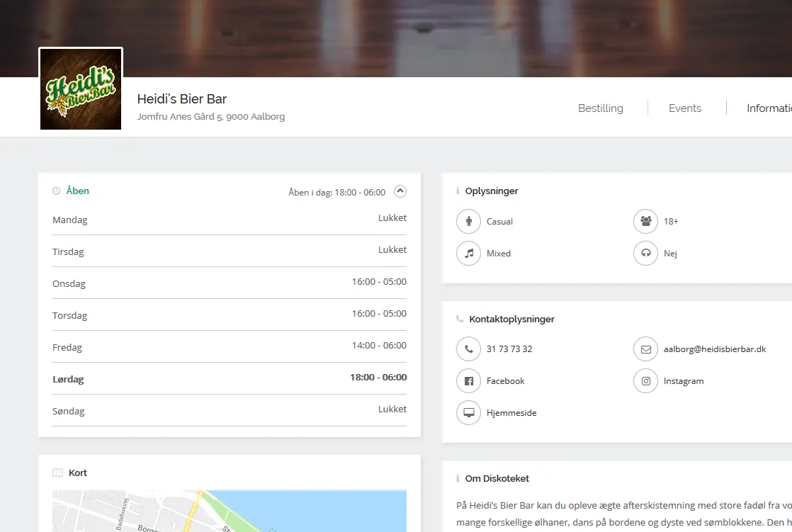
Task: Email aalborg@heidisbierbar.dk
Action: coord(715,349)
